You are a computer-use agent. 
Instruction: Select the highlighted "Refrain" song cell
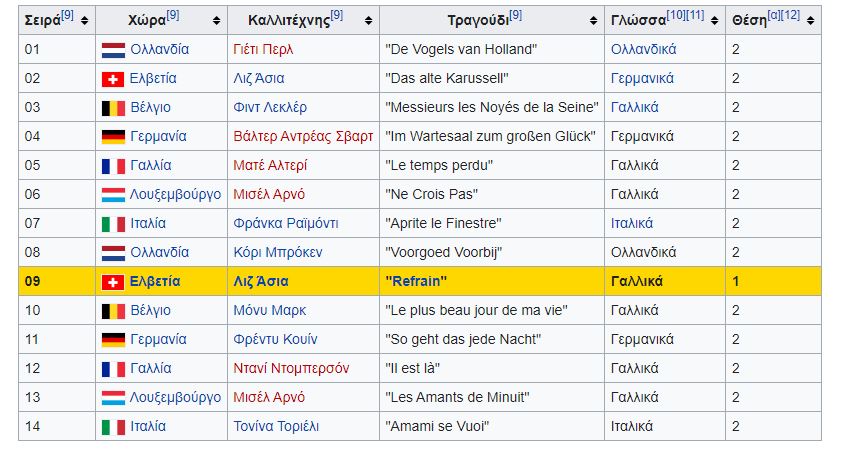coord(492,281)
